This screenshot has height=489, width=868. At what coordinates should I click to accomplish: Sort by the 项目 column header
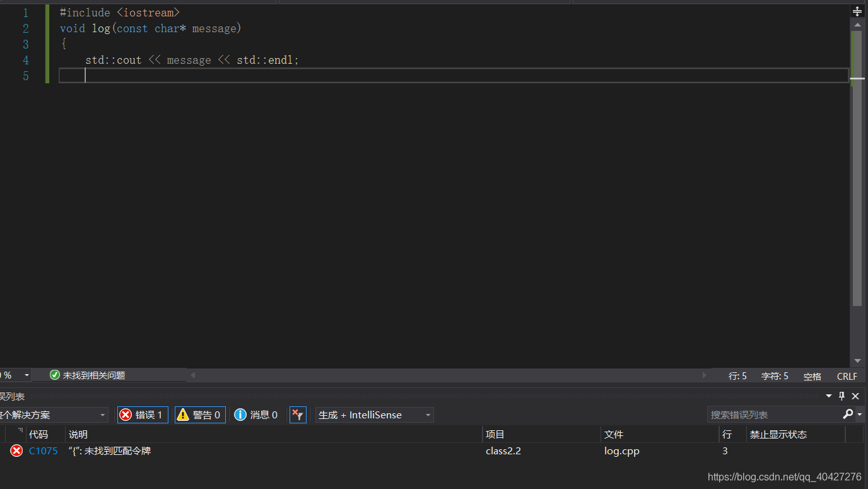(x=542, y=434)
